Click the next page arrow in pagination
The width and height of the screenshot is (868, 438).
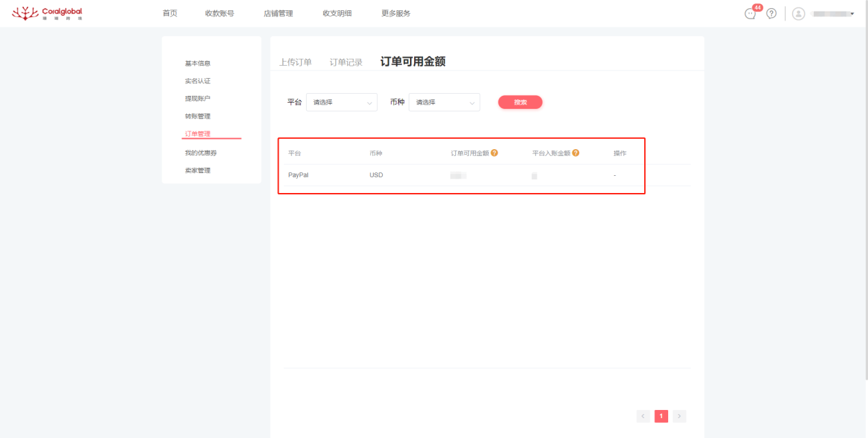pos(678,416)
